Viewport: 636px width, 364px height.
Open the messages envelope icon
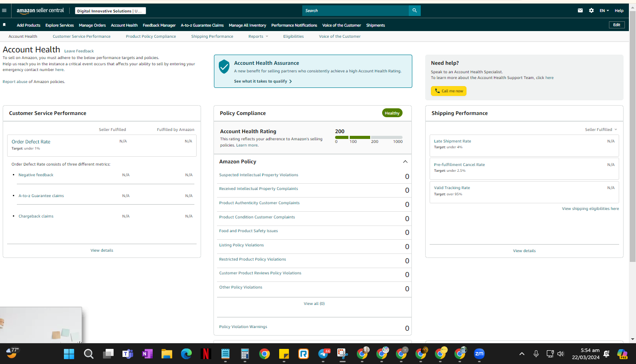[580, 11]
